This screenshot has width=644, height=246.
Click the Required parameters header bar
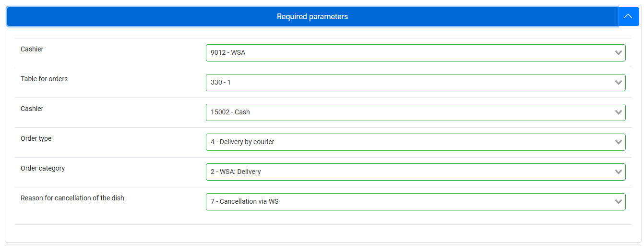[312, 16]
